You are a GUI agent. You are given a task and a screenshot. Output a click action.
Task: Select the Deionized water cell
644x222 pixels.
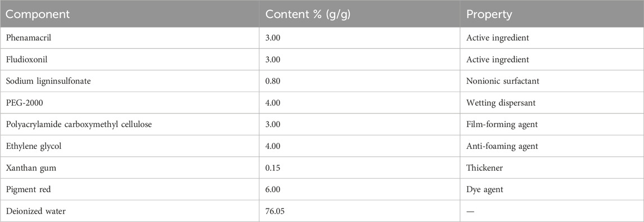[129, 211]
